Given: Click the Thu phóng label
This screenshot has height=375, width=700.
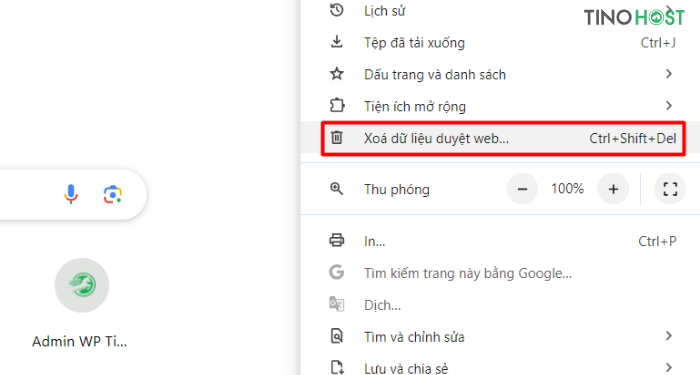Looking at the screenshot, I should (397, 189).
